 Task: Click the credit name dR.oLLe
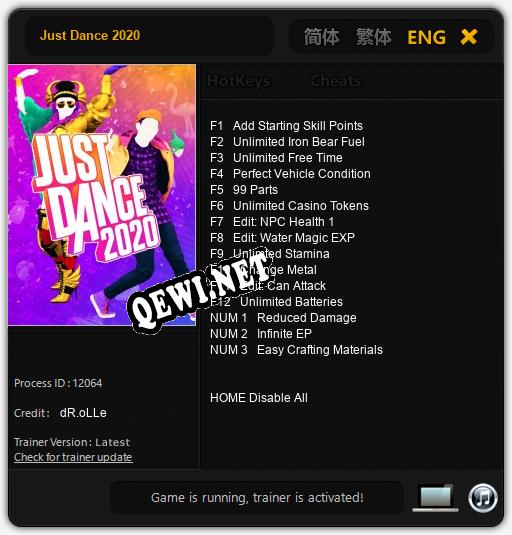[x=83, y=413]
